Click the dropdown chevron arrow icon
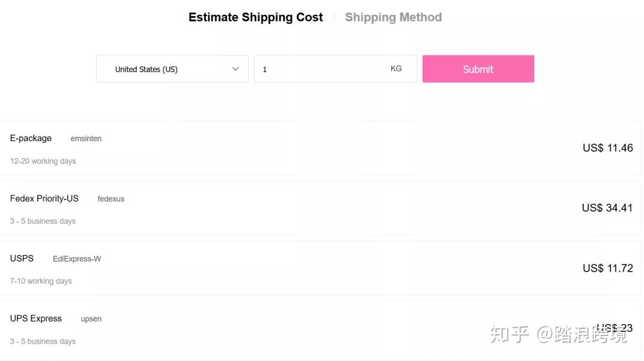 [x=236, y=69]
